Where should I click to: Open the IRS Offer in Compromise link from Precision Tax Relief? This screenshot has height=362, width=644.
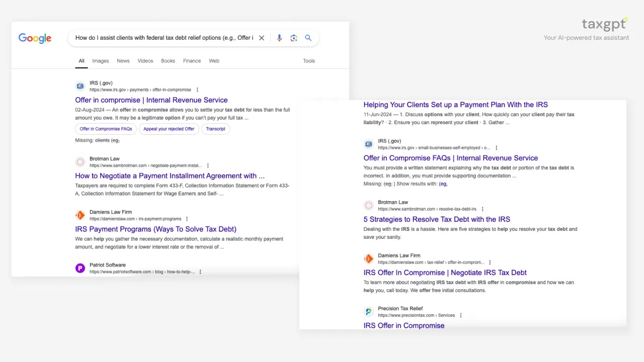pyautogui.click(x=404, y=326)
